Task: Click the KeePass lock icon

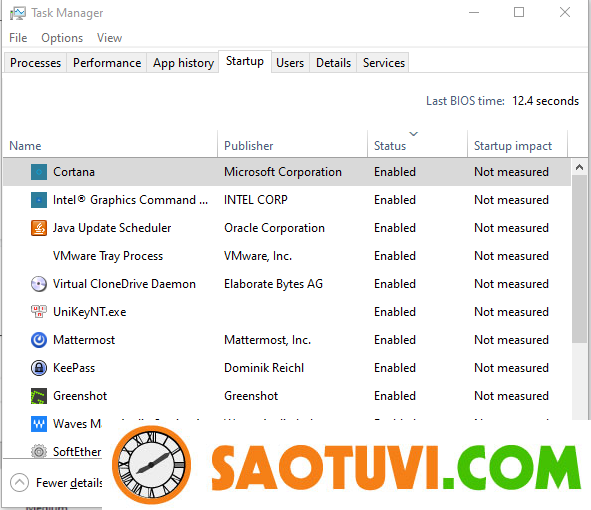Action: (39, 368)
